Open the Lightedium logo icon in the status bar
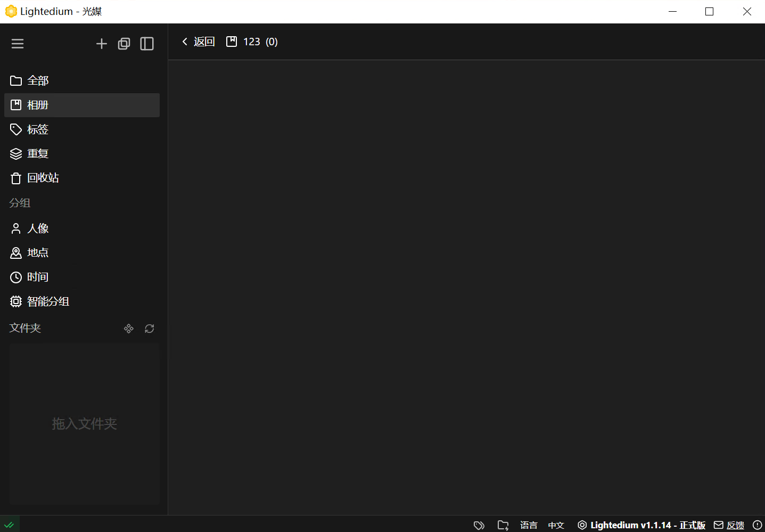The image size is (765, 532). 582,525
